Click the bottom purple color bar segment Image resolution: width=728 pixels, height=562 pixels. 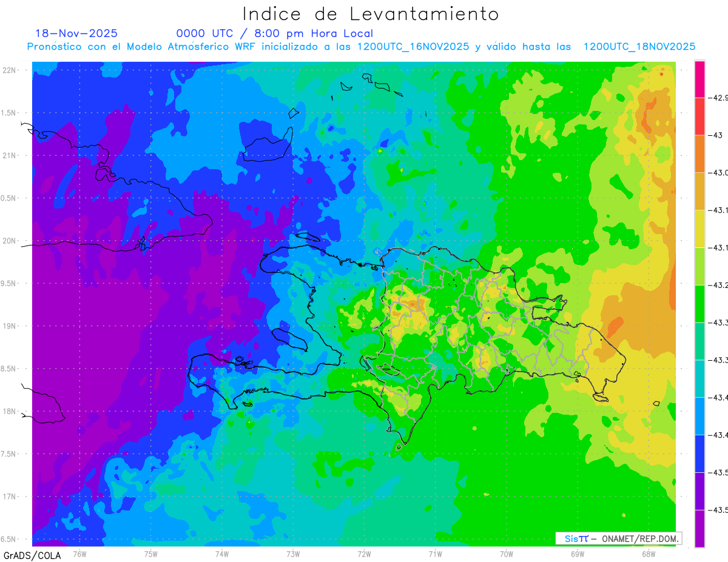(699, 529)
